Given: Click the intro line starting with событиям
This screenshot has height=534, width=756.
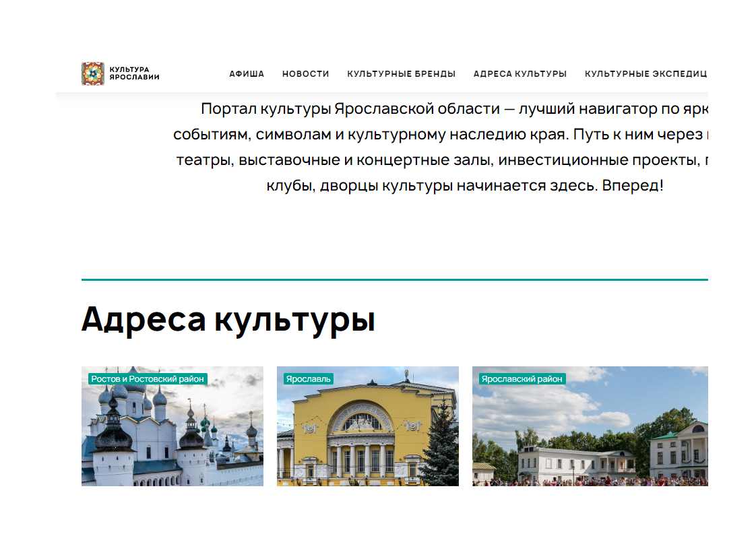Looking at the screenshot, I should 438,135.
